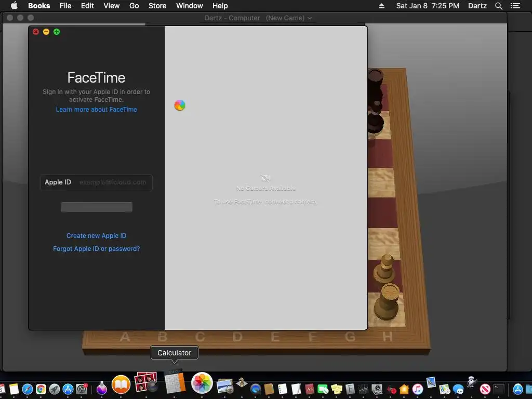Zoom the FaceTime window with green button
Viewport: 532px width, 399px height.
(x=57, y=32)
